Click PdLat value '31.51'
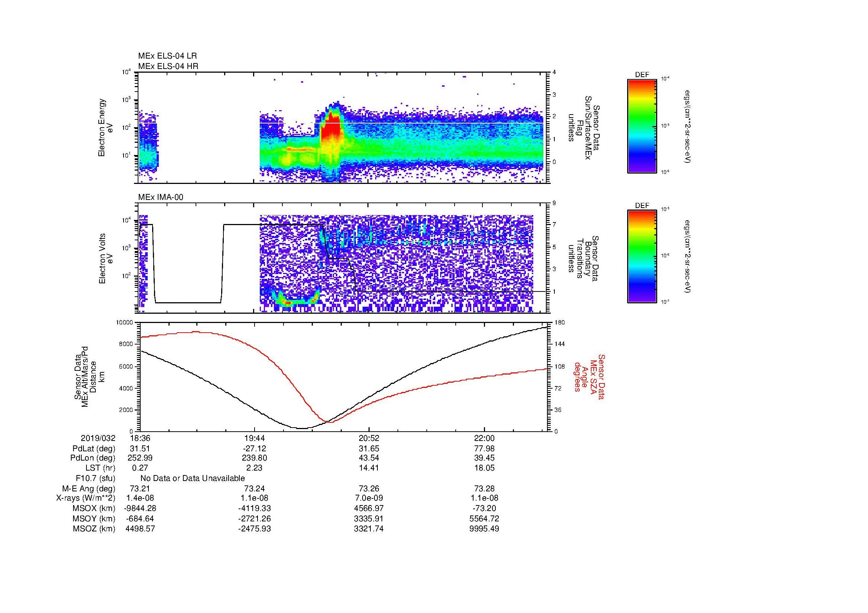The image size is (868, 613). point(140,449)
